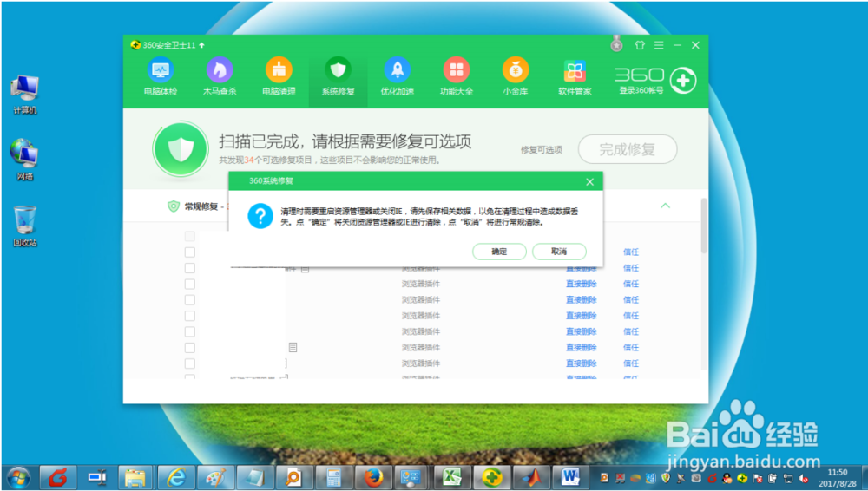
Task: Click the volume speaker tray icon
Action: pos(803,478)
